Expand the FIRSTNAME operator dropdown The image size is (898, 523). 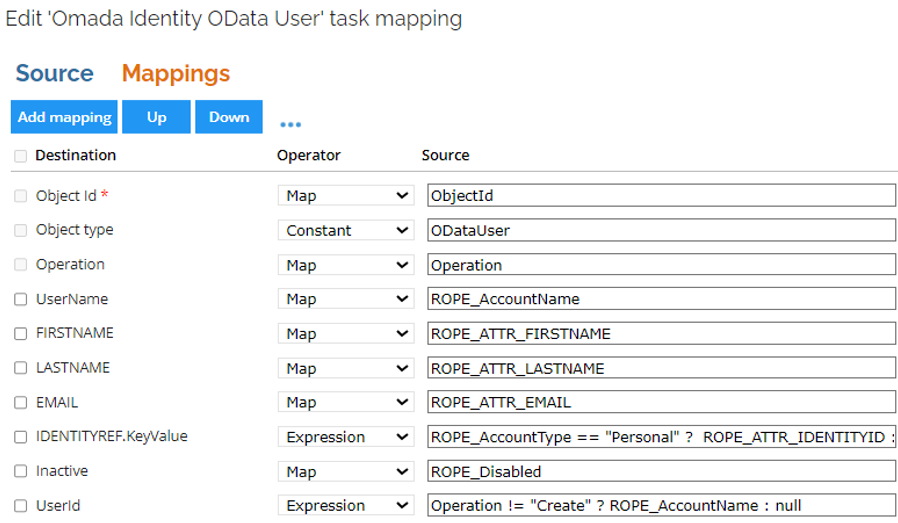(x=346, y=333)
